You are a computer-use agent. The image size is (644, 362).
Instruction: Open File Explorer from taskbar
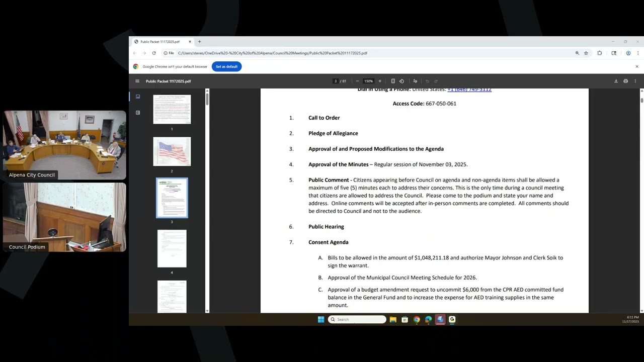pos(393,319)
